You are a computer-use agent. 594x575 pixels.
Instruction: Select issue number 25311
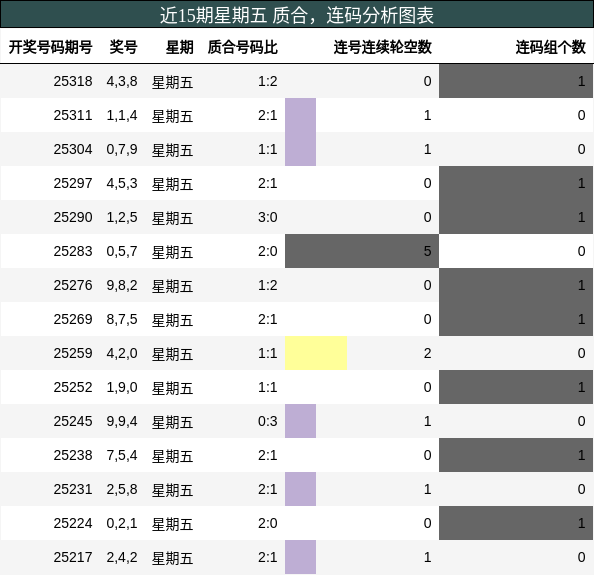click(x=73, y=115)
